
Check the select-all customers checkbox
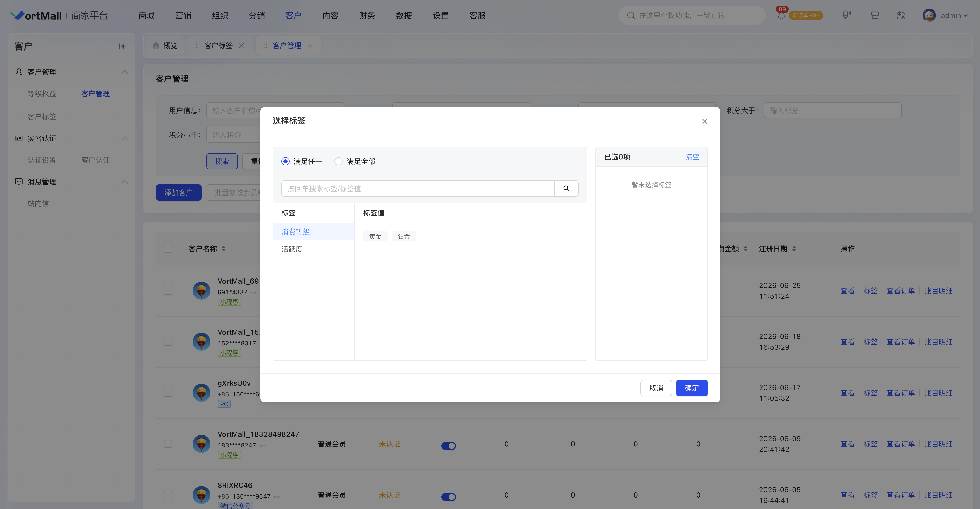168,248
